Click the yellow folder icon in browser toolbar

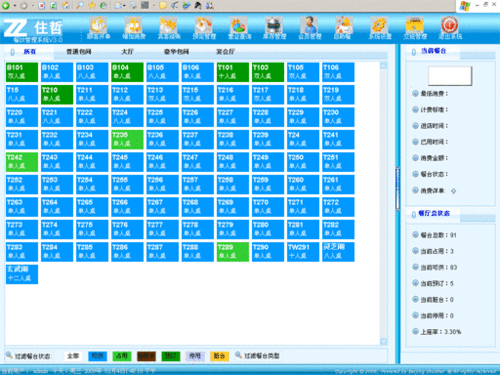click(163, 6)
